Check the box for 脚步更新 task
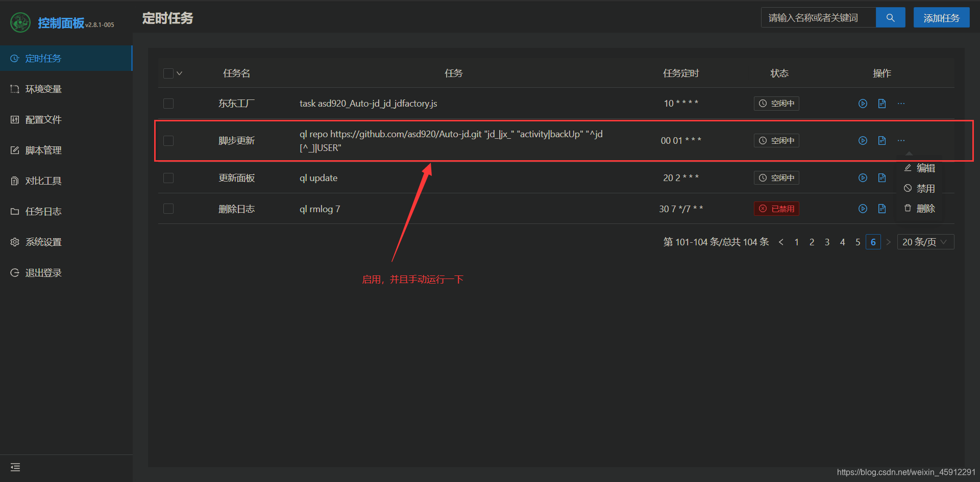Screen dimensions: 980x482 [168, 141]
